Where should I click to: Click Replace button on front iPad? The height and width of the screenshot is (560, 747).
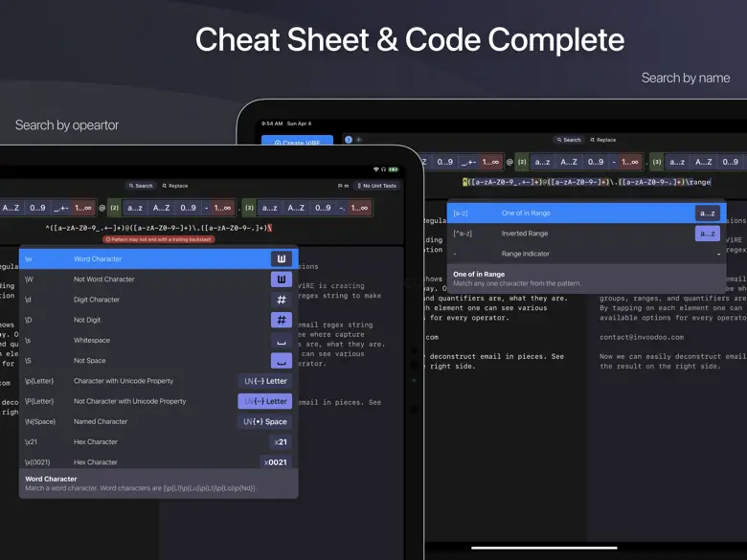coord(175,186)
